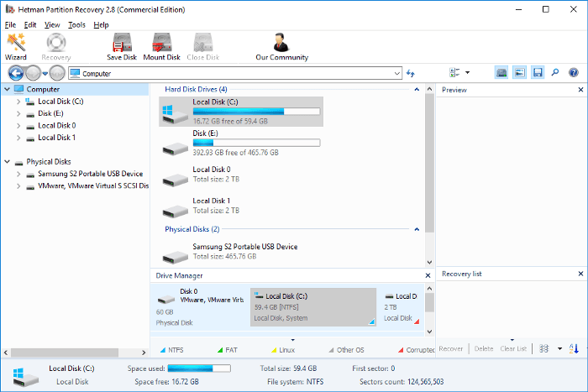588x392 pixels.
Task: Close the Recovery list panel
Action: click(580, 274)
